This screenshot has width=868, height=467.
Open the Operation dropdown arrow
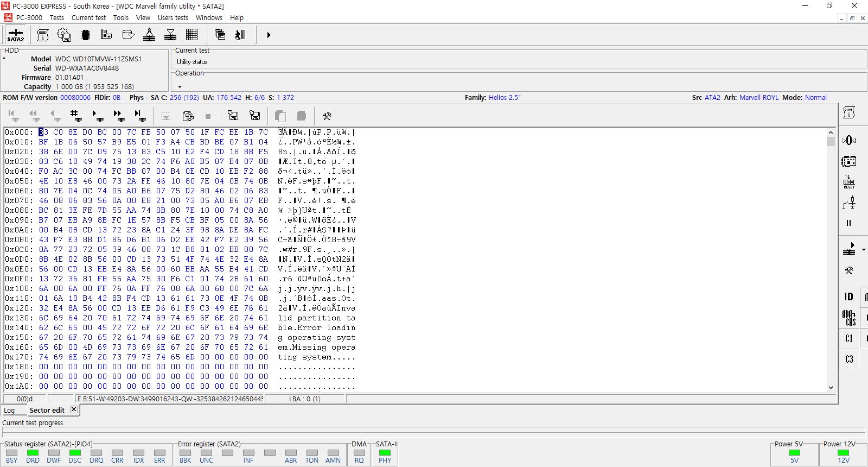click(x=180, y=87)
